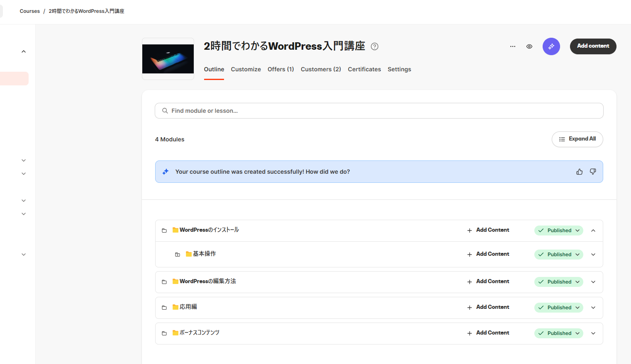This screenshot has height=364, width=631.
Task: Go to the Certificates tab
Action: 364,69
